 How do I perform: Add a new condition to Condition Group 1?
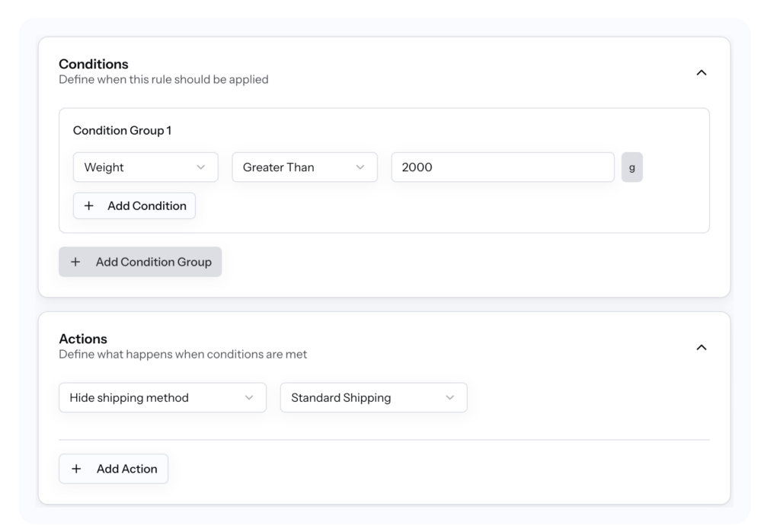[134, 205]
